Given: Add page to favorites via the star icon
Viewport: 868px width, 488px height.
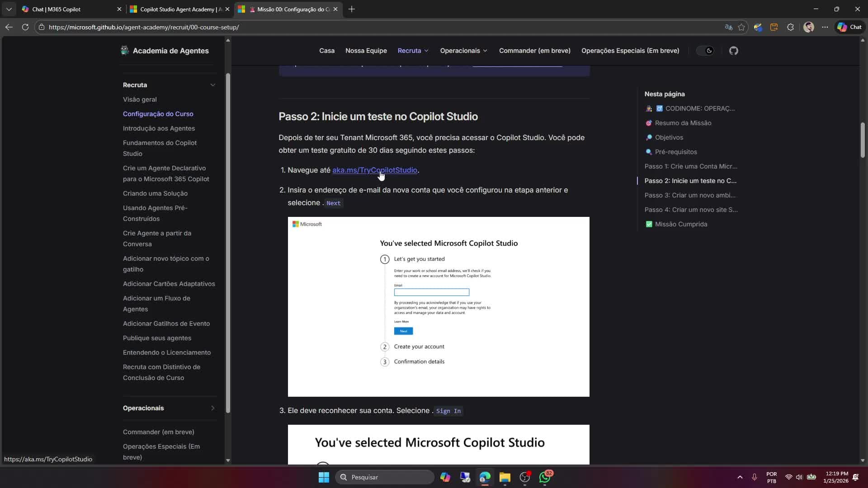Looking at the screenshot, I should [x=742, y=27].
